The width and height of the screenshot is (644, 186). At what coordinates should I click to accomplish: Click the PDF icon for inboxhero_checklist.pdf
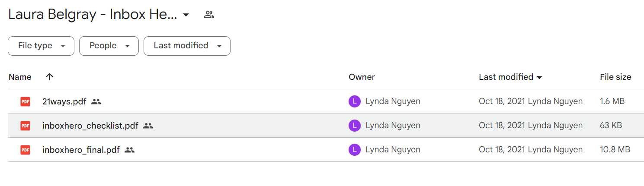tap(26, 126)
